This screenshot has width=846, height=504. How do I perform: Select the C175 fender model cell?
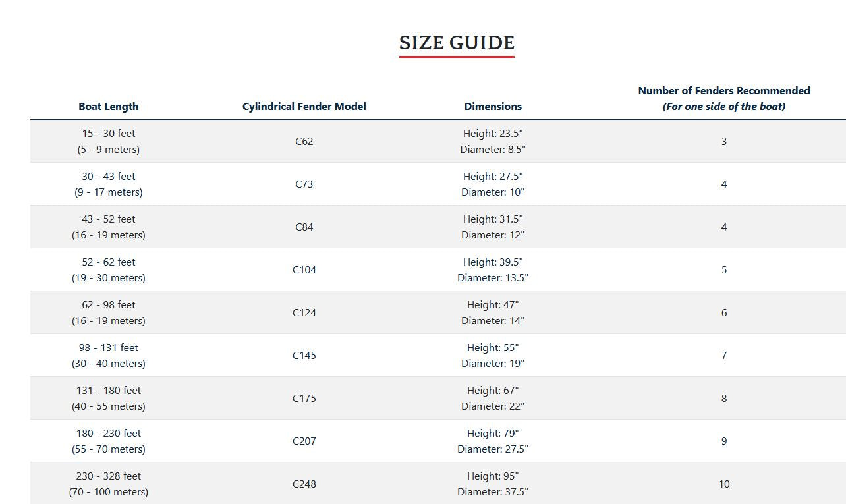(304, 398)
